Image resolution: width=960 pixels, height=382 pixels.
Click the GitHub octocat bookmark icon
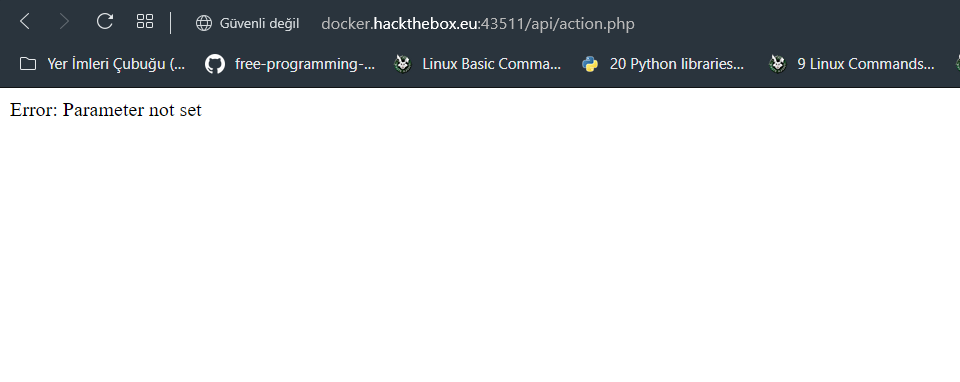pyautogui.click(x=215, y=64)
